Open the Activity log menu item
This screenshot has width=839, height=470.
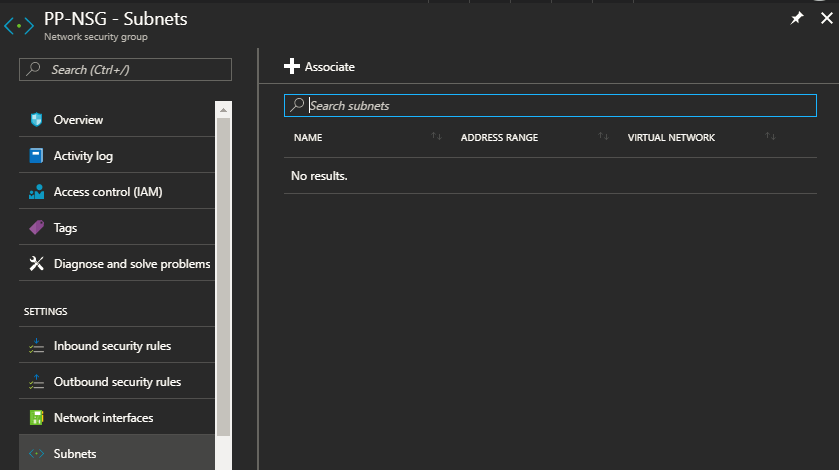pyautogui.click(x=83, y=156)
